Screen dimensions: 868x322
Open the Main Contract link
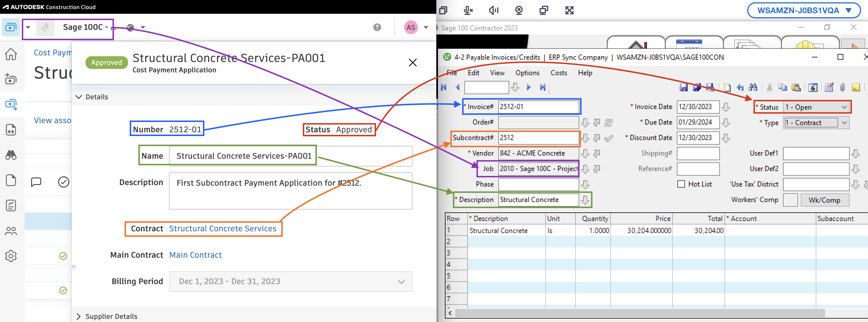[195, 255]
